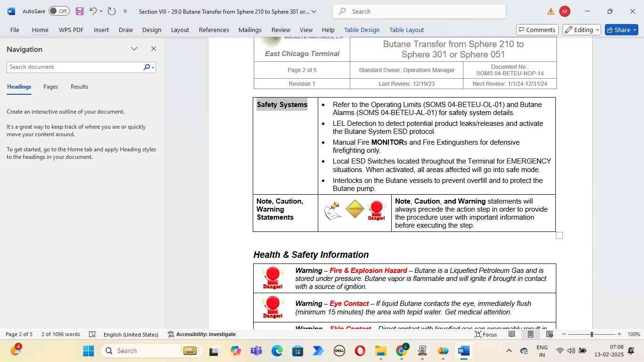
Task: Open the Editing mode dropdown
Action: pyautogui.click(x=582, y=30)
